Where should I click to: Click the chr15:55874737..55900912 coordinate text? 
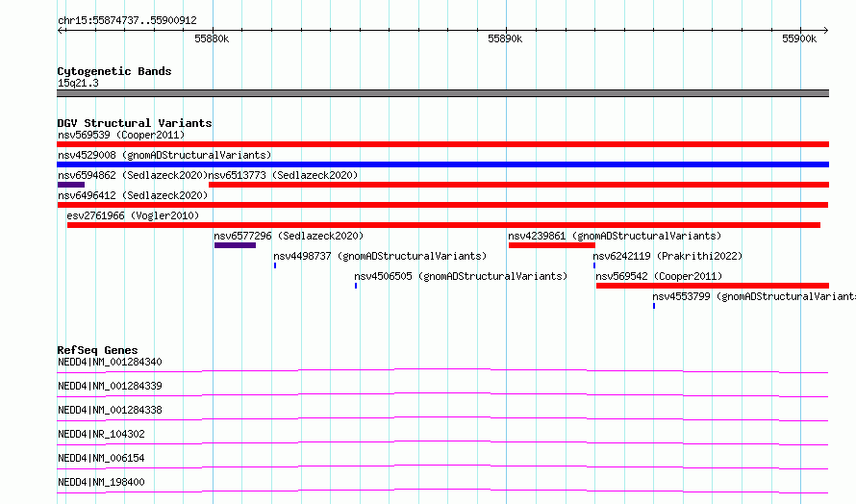tap(127, 20)
